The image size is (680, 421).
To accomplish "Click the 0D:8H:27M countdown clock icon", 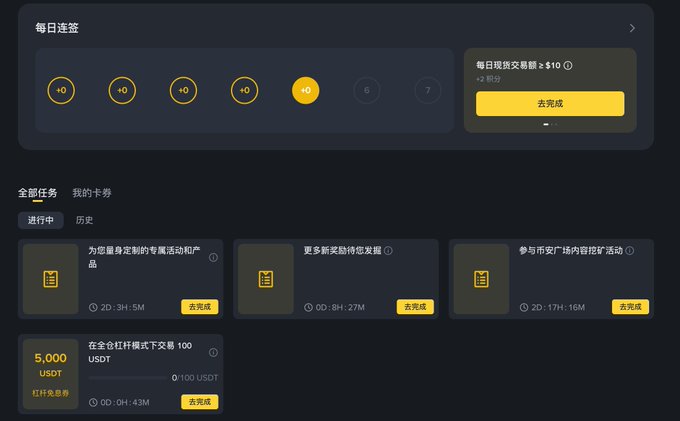I will tap(308, 307).
